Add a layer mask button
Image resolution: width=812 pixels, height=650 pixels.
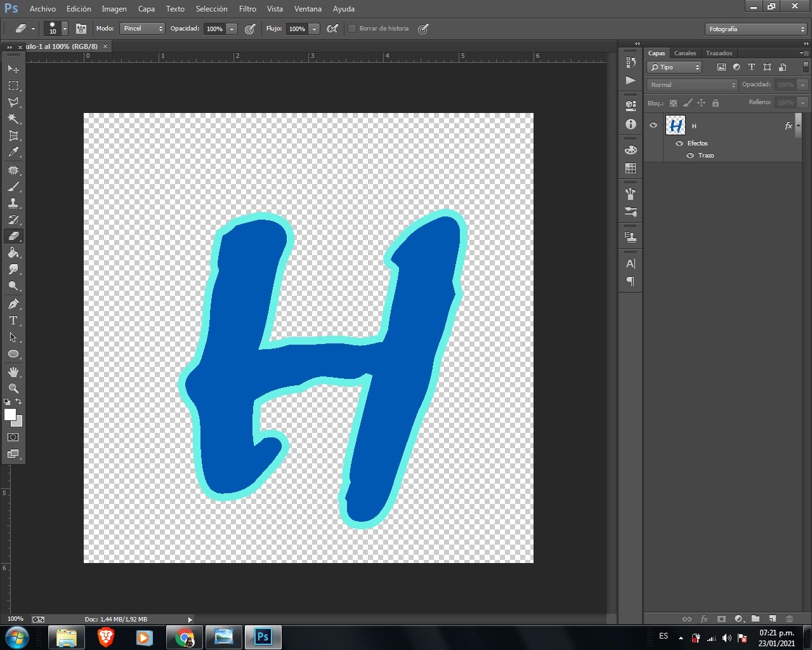pos(721,618)
